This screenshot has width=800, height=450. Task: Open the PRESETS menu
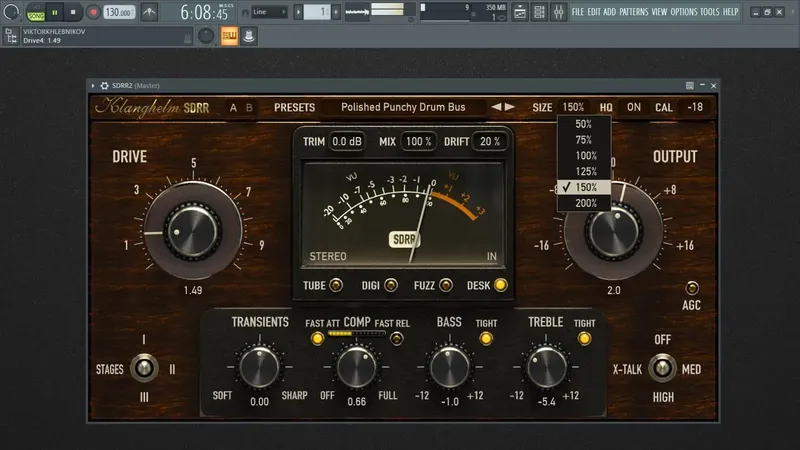click(x=294, y=108)
